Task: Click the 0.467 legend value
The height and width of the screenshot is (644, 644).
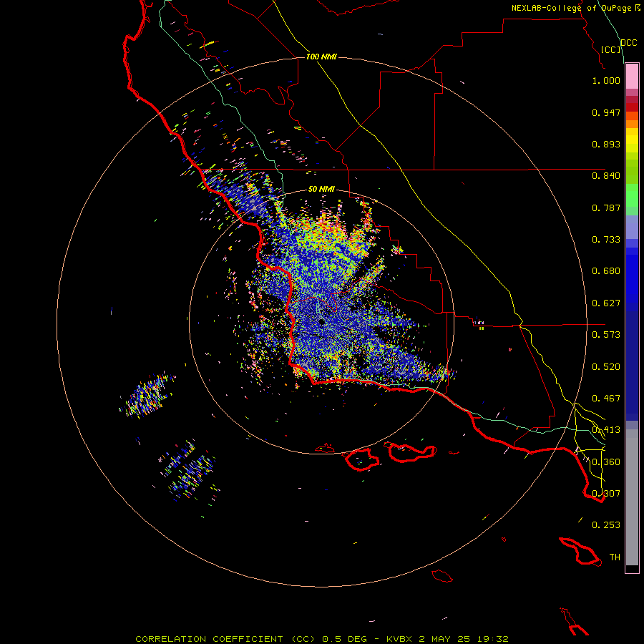Action: pyautogui.click(x=606, y=399)
